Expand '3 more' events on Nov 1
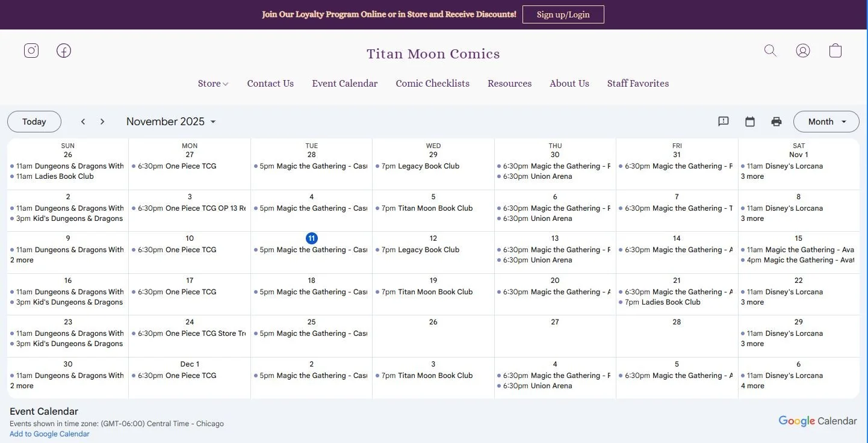Image resolution: width=868 pixels, height=443 pixels. pyautogui.click(x=752, y=176)
